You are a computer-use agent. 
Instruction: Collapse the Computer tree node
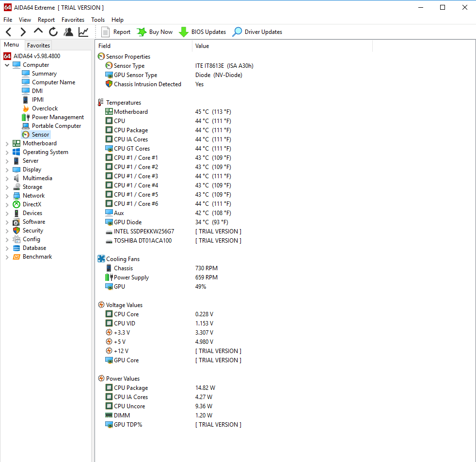(7, 65)
